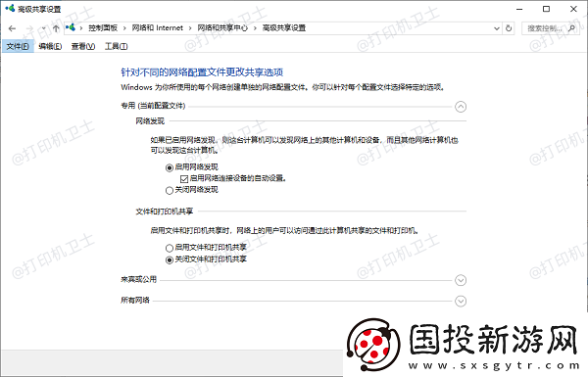Screen dimensions: 588x377
Task: Click the window title network icon
Action: [10, 8]
